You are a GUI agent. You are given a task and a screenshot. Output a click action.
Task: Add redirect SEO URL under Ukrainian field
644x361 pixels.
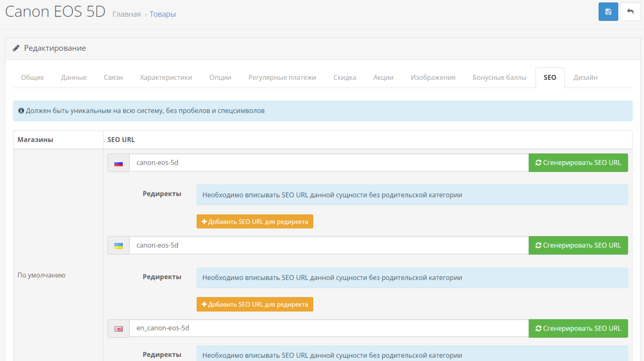(255, 304)
